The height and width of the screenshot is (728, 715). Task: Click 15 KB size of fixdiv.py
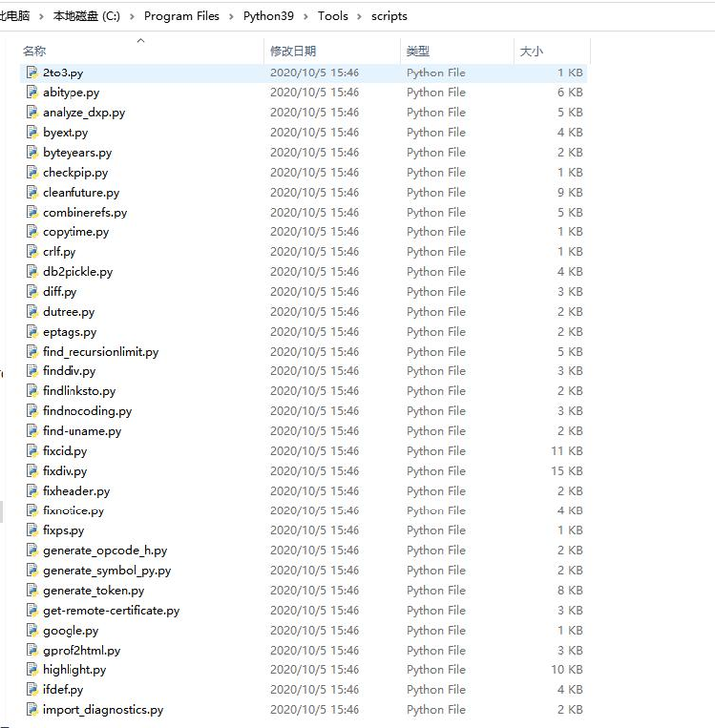click(567, 471)
